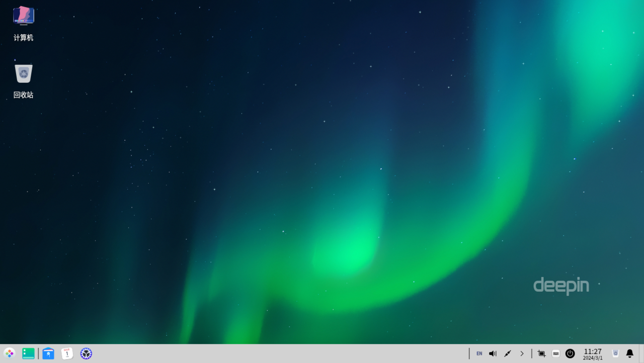Toggle the notification bell panel
The height and width of the screenshot is (363, 644).
click(x=629, y=353)
